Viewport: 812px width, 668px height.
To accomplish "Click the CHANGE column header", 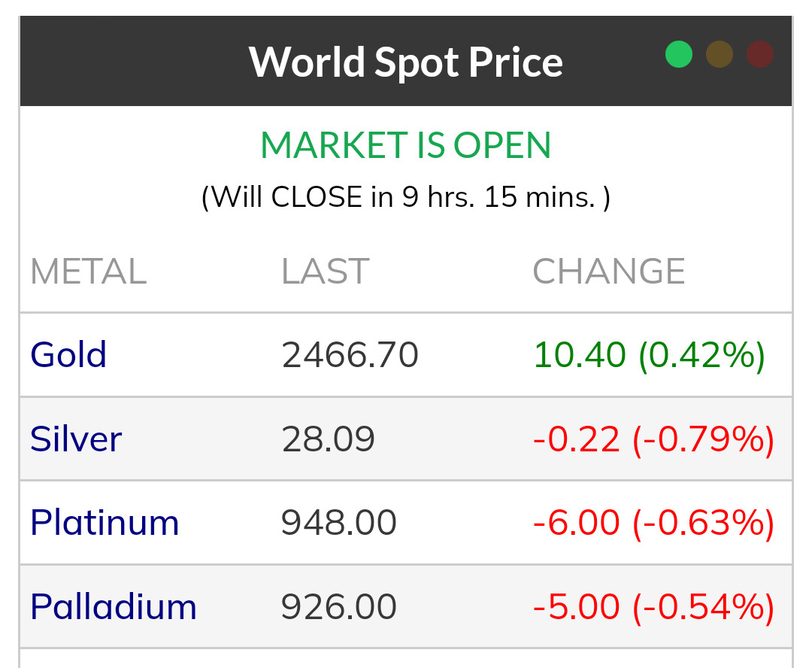I will [x=609, y=272].
